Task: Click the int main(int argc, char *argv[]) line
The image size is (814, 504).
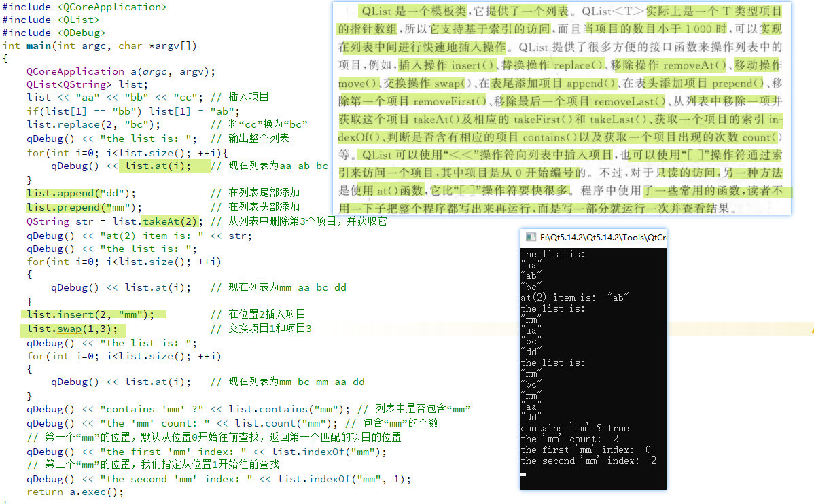Action: (x=100, y=46)
